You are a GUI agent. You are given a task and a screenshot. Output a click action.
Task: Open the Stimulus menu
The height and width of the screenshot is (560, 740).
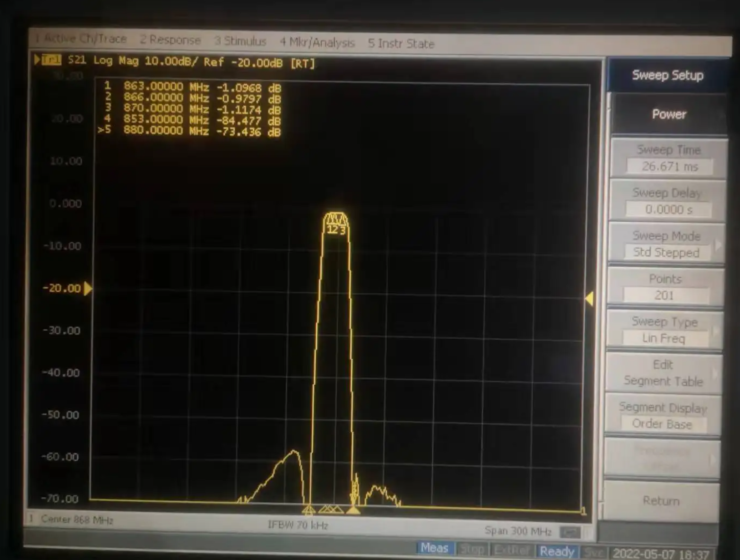click(x=240, y=41)
